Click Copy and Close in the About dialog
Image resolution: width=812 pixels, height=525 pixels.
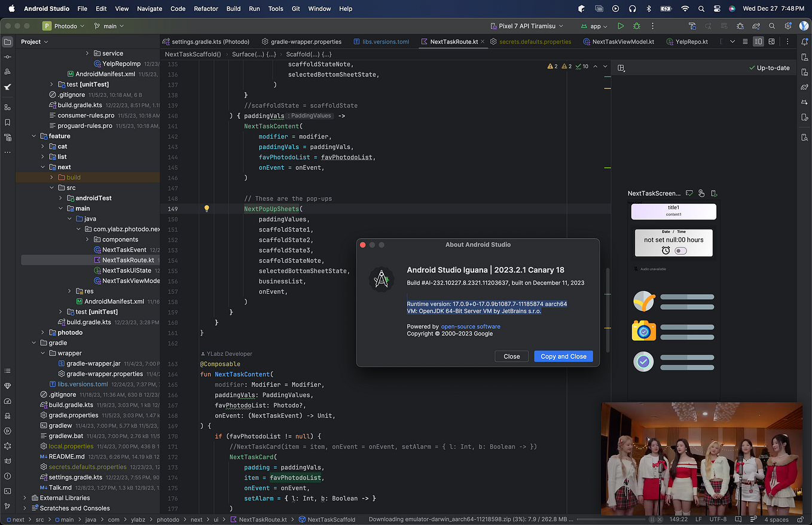click(x=563, y=356)
